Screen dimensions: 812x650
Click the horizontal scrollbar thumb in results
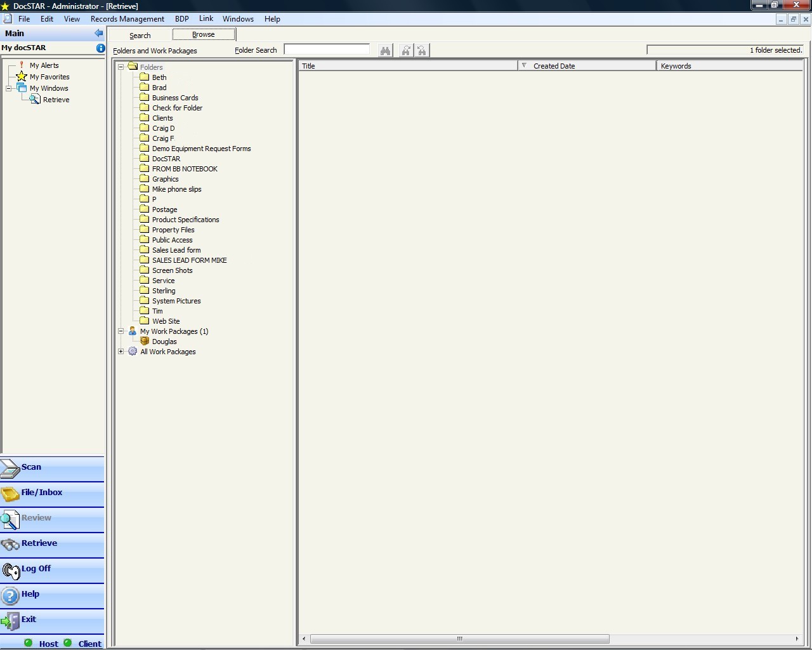coord(460,639)
